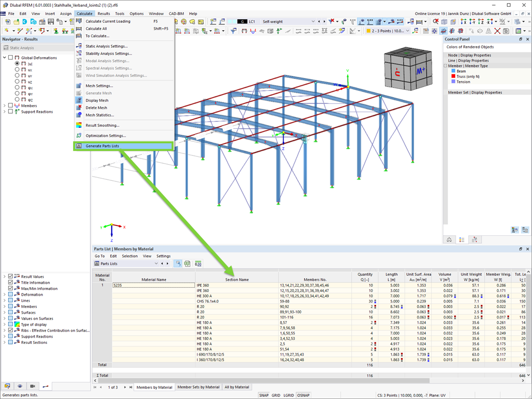The height and width of the screenshot is (399, 532).
Task: Uncheck the Title Information checkbox
Action: pos(10,282)
